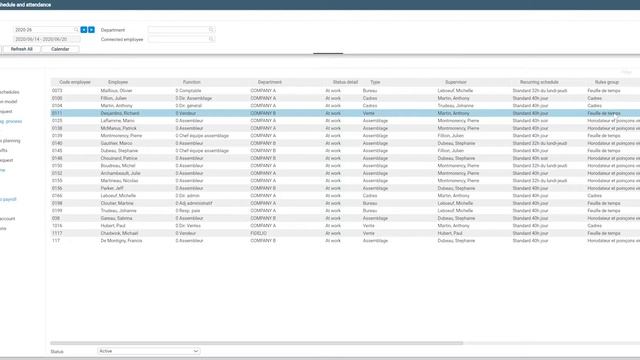Click Standard 32h recurring schedule for Gauthier, Marco
The image size is (640, 360).
tap(540, 143)
